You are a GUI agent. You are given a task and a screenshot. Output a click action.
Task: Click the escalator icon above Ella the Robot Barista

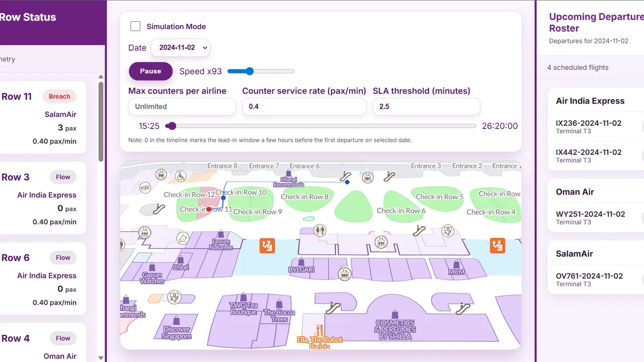(x=333, y=308)
